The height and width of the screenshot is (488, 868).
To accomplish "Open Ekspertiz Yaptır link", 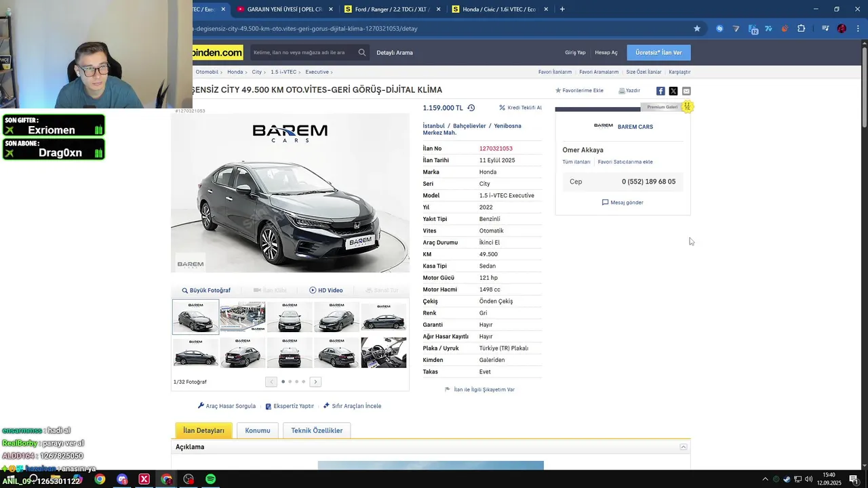I will (290, 406).
